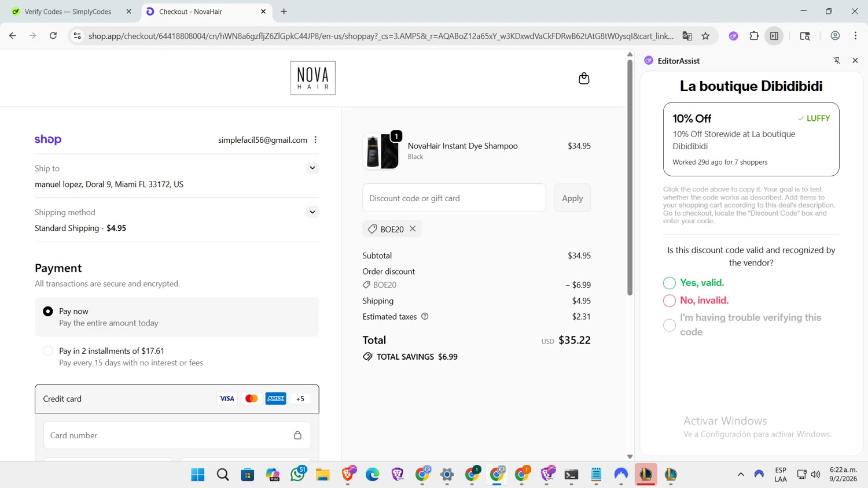Click the Visa card logo

227,398
